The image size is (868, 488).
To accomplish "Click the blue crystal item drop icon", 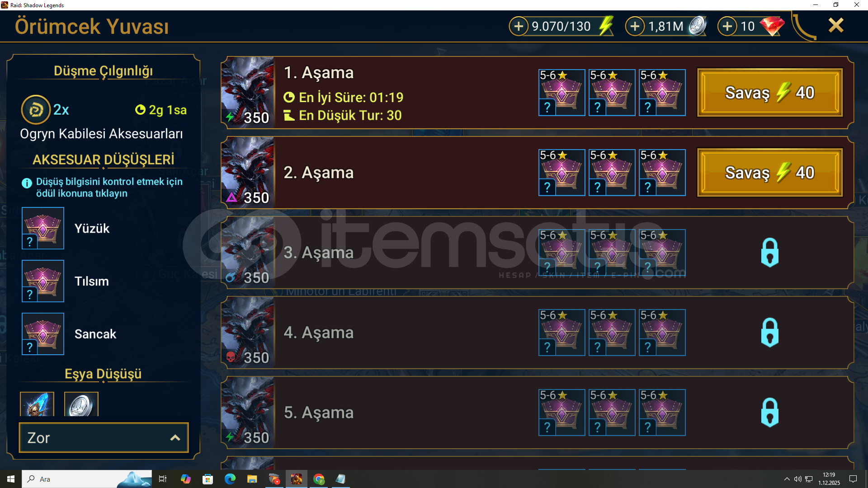I will coord(37,404).
